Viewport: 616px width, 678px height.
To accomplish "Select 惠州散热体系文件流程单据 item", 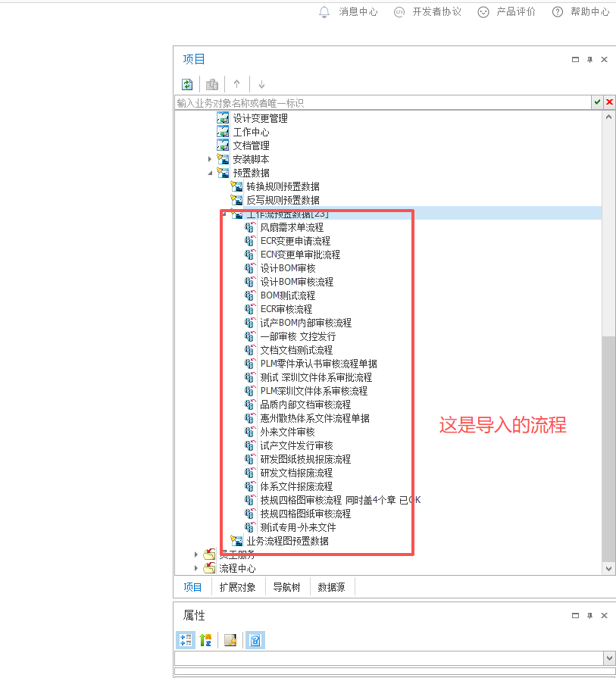I will [314, 418].
